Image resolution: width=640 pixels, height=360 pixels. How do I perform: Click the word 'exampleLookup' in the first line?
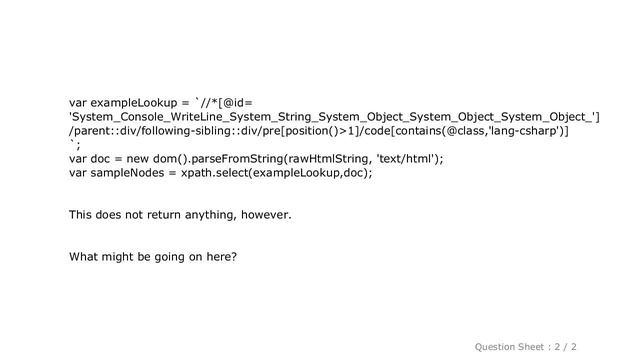134,103
